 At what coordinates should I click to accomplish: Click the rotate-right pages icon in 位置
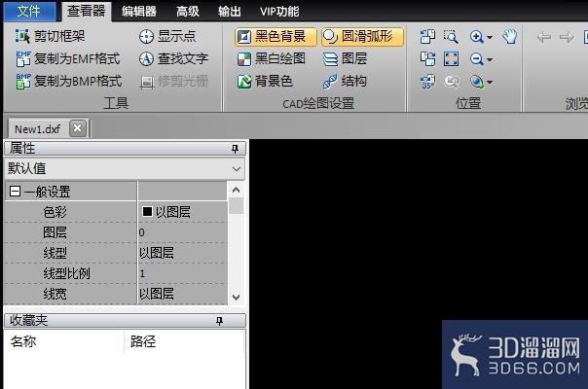(428, 59)
